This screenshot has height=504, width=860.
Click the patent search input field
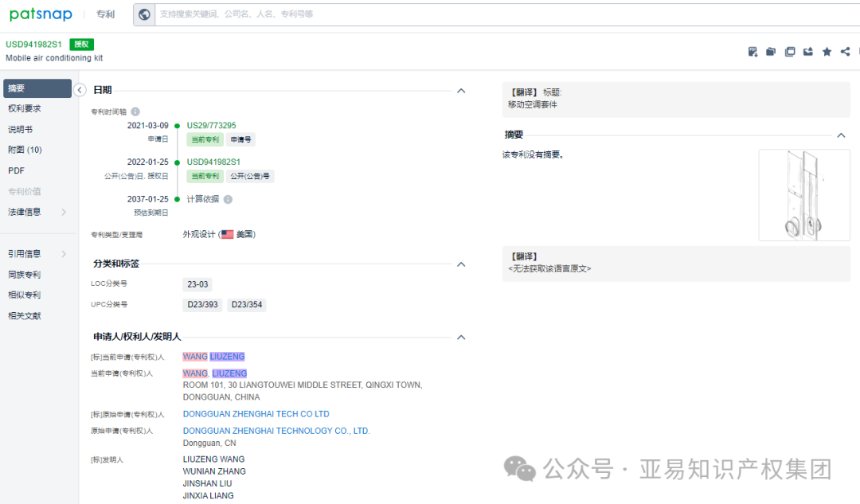click(507, 14)
